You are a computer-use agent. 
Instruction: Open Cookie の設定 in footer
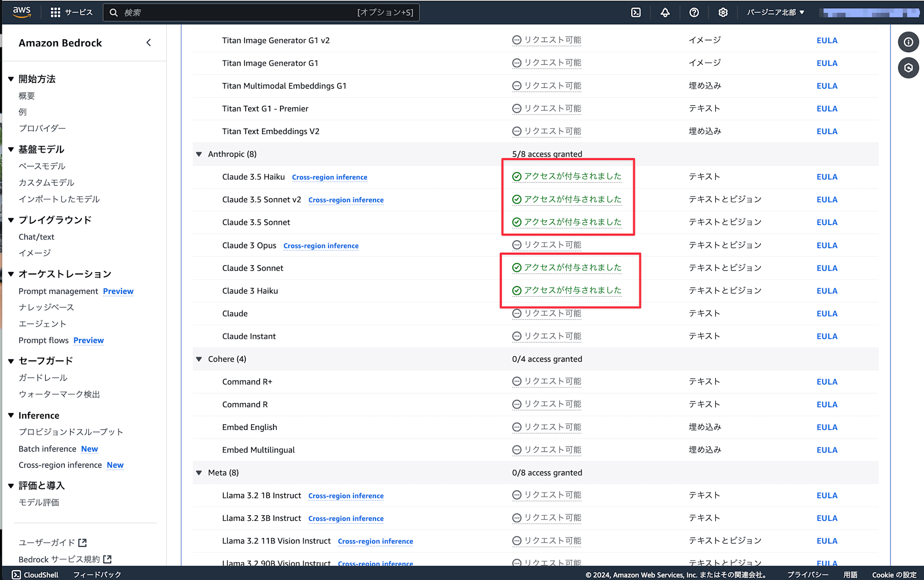point(894,574)
